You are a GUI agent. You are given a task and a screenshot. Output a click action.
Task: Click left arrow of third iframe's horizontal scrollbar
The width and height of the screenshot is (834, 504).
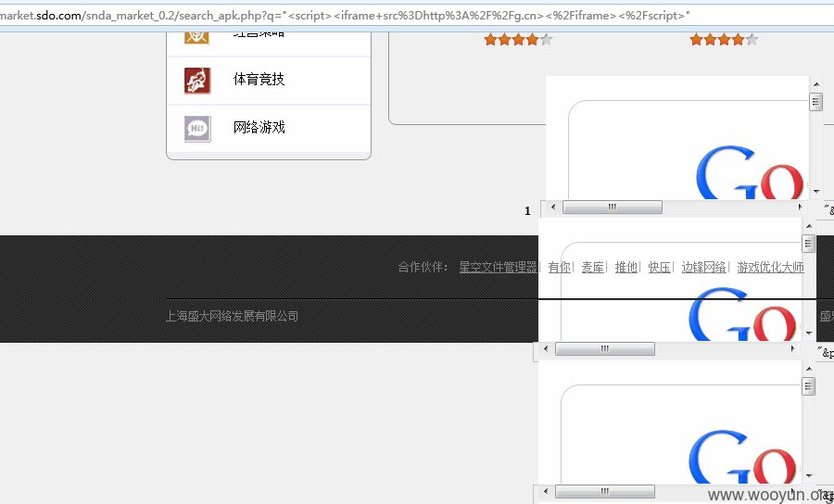(545, 492)
